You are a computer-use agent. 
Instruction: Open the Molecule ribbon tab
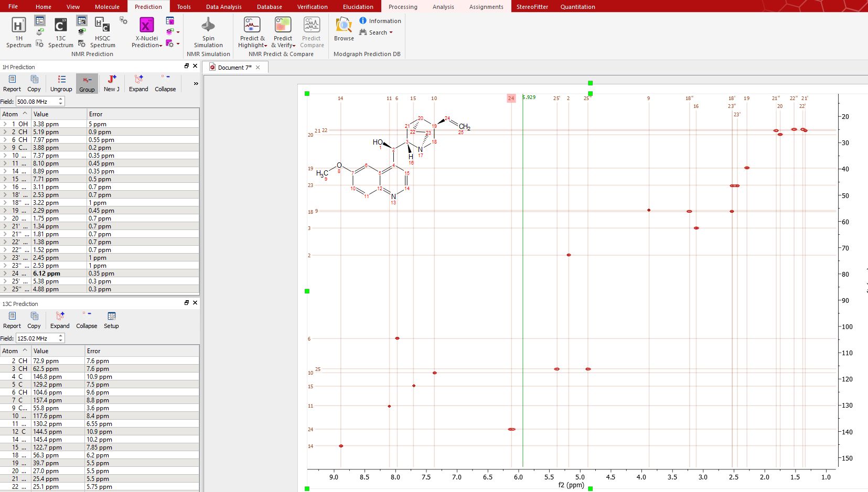pos(107,7)
